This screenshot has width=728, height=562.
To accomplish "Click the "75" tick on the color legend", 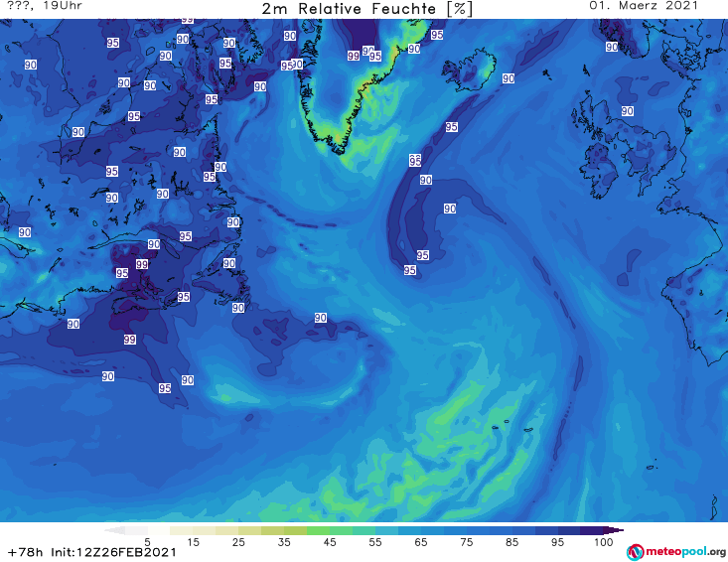I will 466,542.
